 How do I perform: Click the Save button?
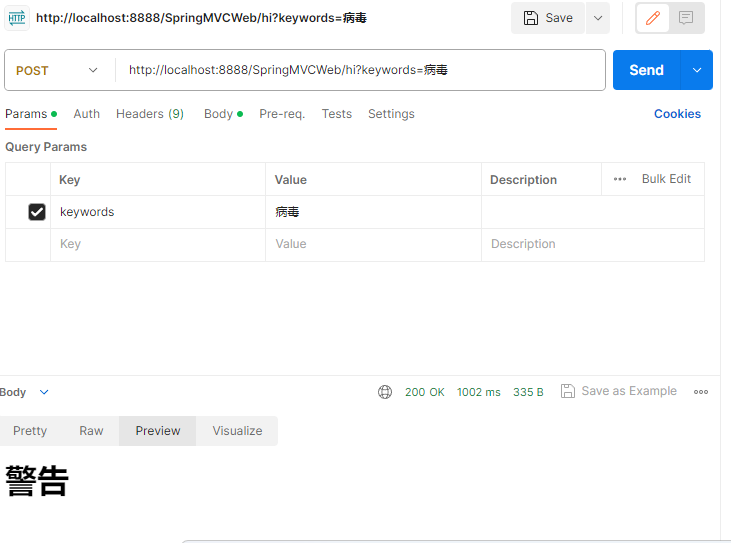[x=548, y=18]
